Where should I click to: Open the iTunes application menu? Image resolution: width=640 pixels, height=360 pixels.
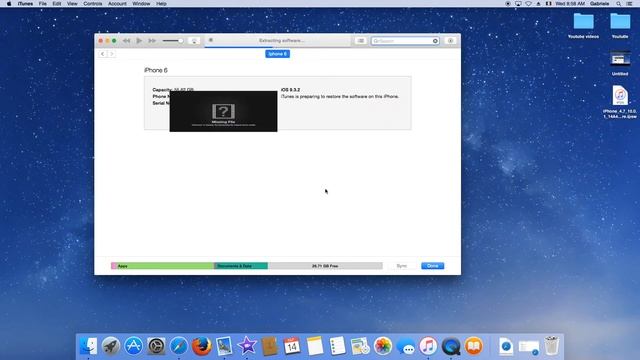coord(25,4)
